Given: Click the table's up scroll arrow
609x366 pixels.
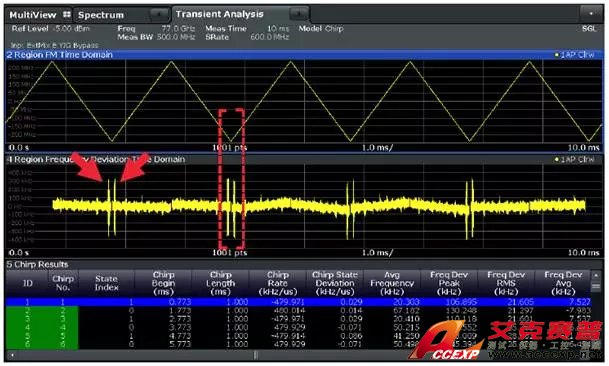Looking at the screenshot, I should click(595, 275).
